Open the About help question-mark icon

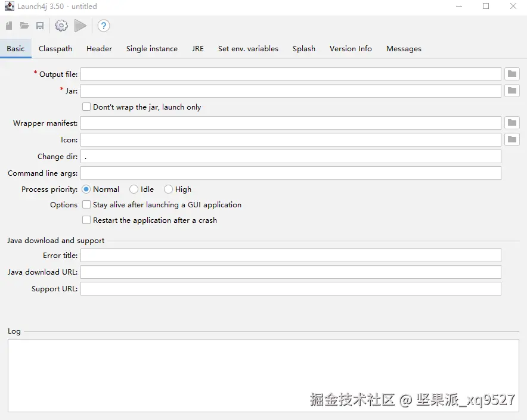[104, 26]
